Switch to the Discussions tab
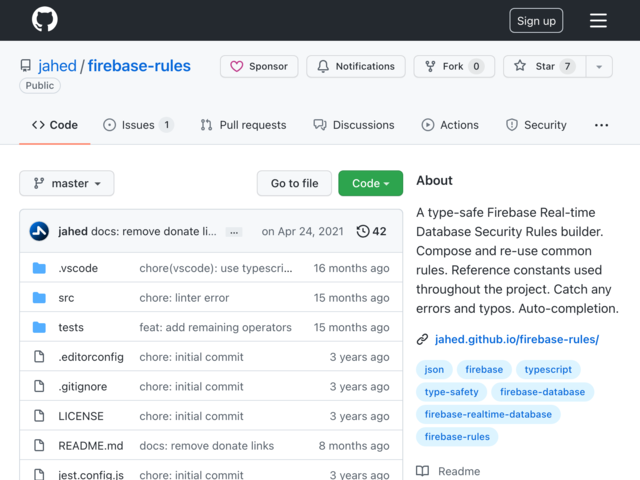640x480 pixels. pos(353,125)
